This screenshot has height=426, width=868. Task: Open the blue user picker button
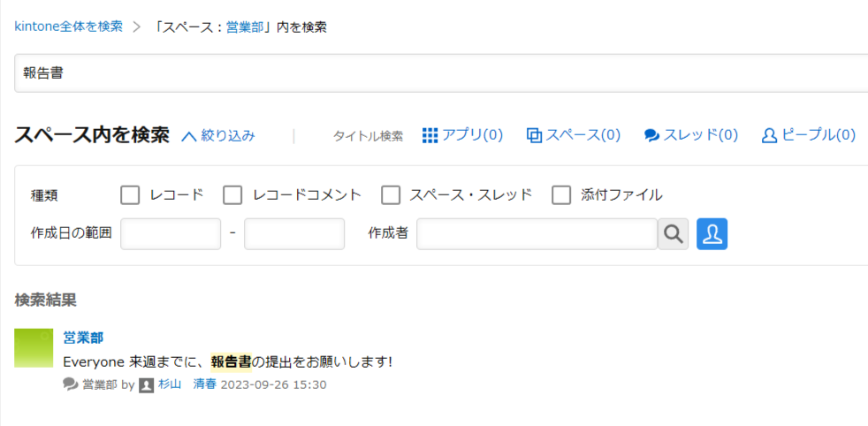click(x=712, y=234)
